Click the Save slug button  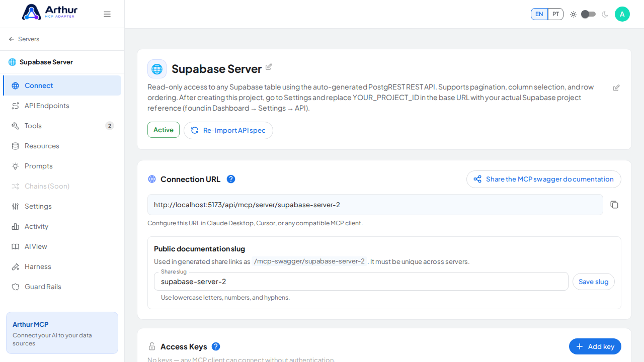tap(594, 282)
